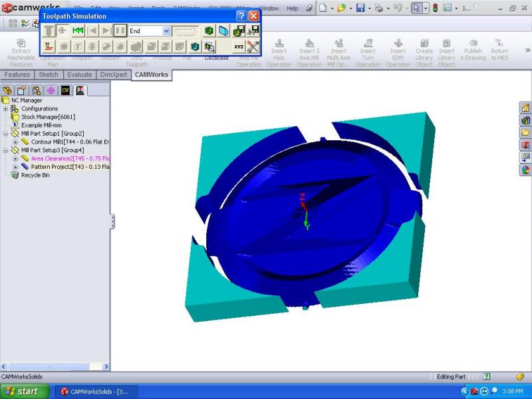Viewport: 532px width, 399px height.
Task: Click the Rebuild traffic light icon
Action: coord(436,8)
